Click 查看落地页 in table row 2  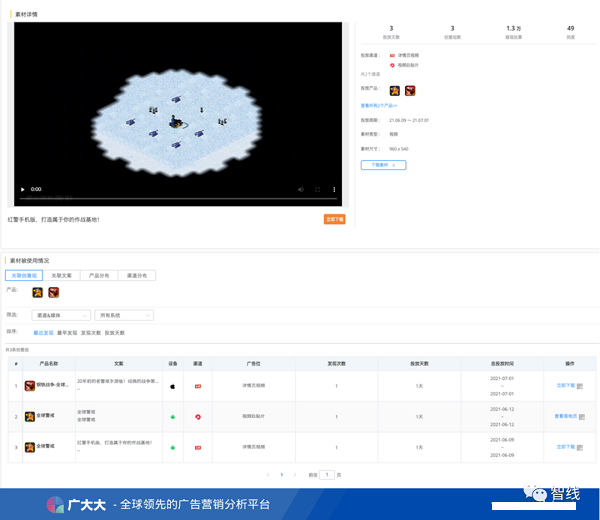(x=566, y=416)
